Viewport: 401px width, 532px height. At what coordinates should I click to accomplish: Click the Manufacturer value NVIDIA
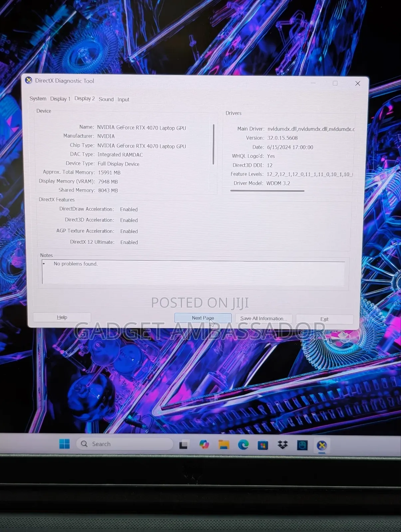(106, 136)
